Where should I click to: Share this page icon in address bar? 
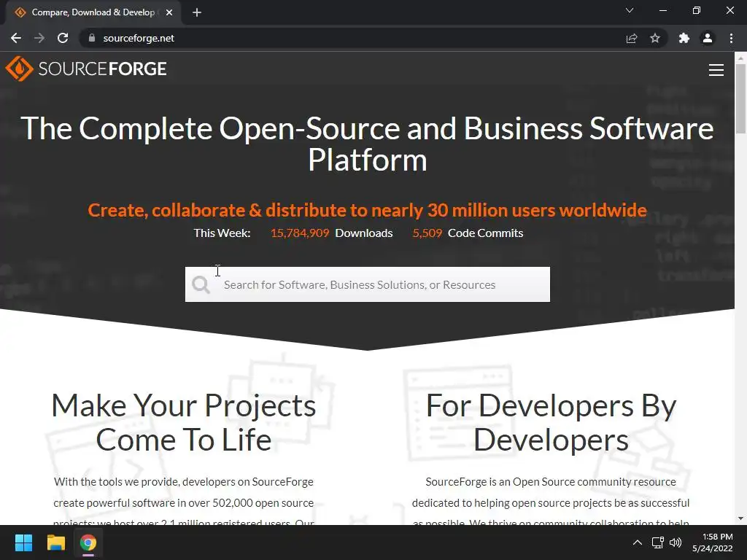(x=632, y=38)
